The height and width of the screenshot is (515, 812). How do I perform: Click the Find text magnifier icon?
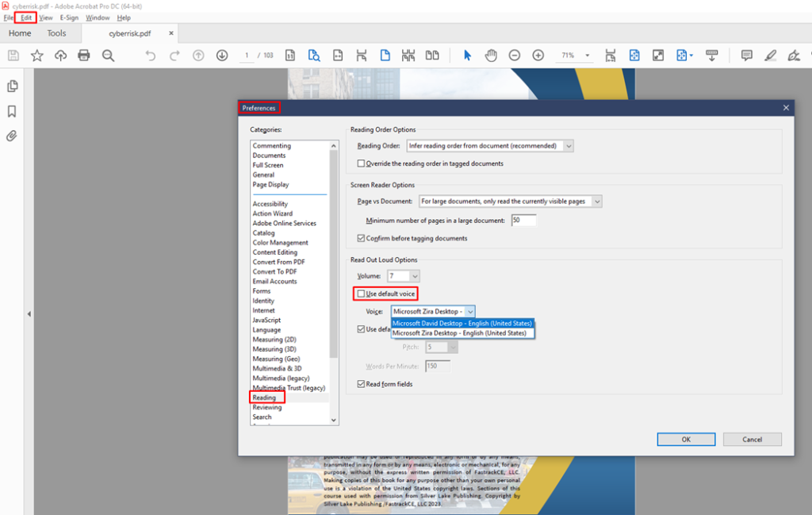click(x=108, y=56)
